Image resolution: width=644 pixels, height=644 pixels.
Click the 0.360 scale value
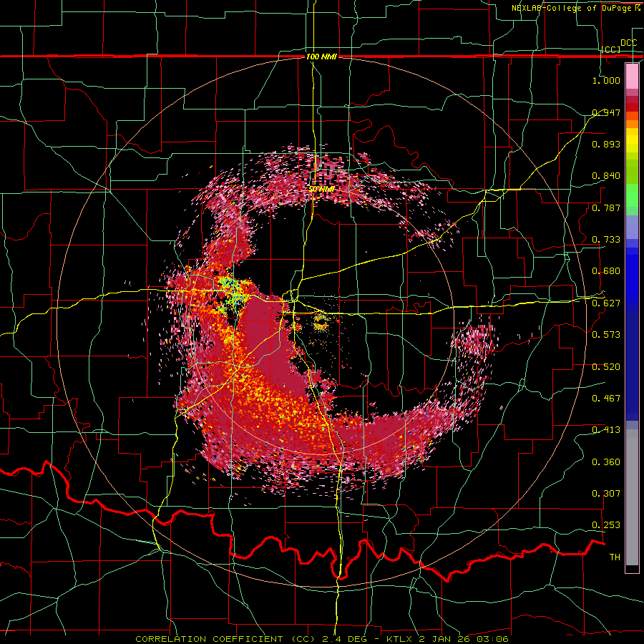(x=606, y=462)
